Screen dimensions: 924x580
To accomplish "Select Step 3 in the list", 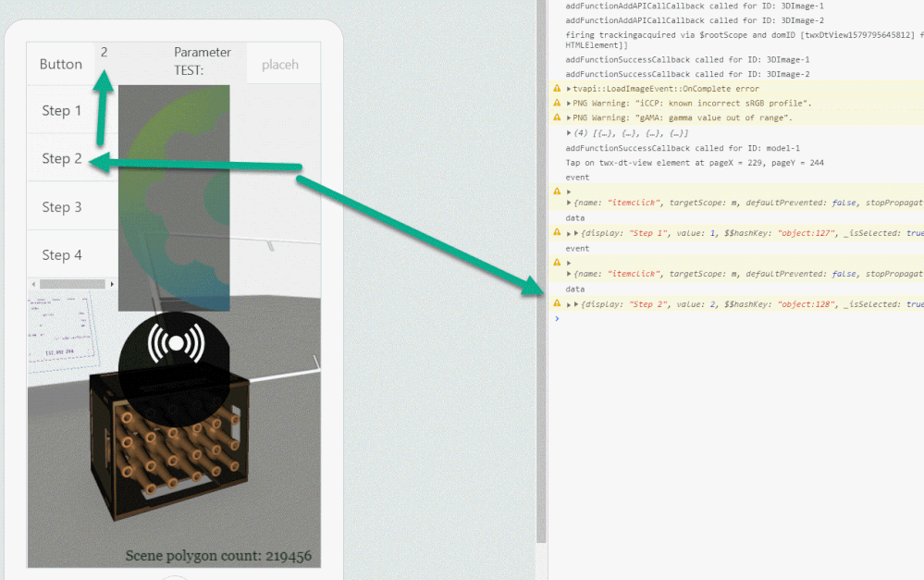I will click(62, 206).
